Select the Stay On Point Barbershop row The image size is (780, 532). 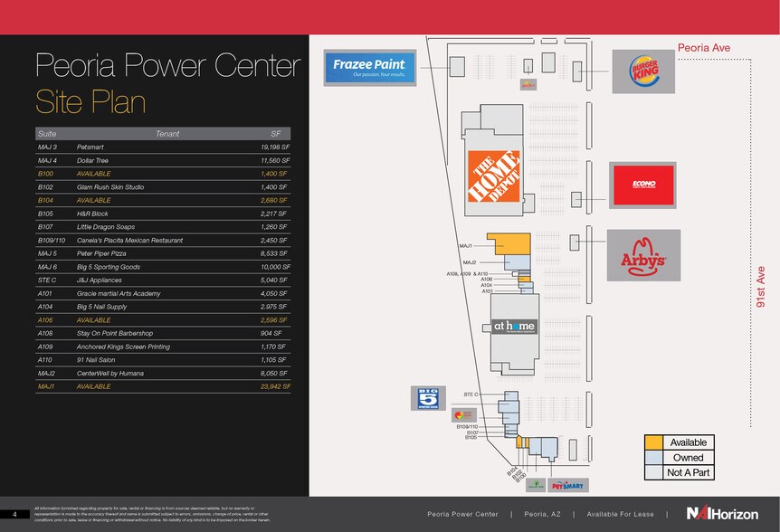[163, 333]
